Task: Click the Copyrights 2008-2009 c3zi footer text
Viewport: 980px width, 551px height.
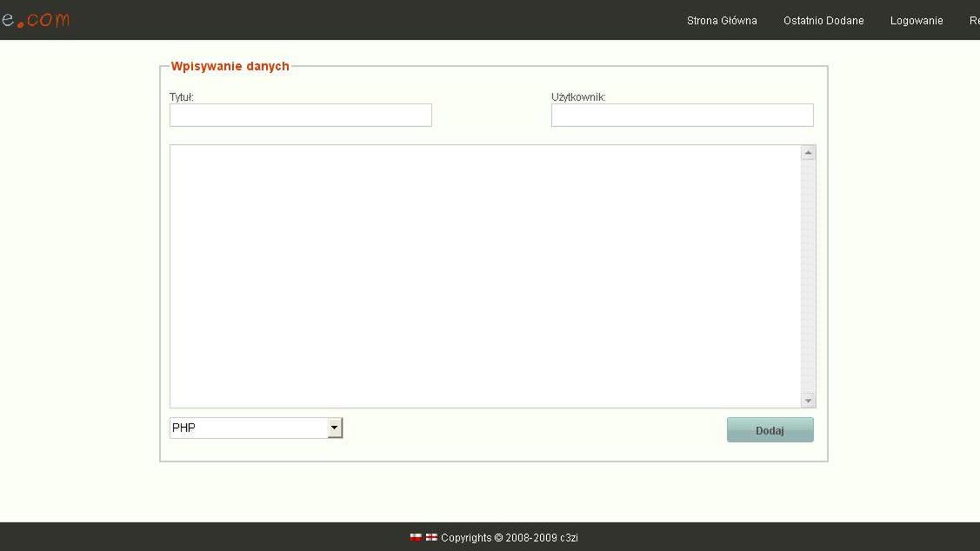Action: point(510,537)
